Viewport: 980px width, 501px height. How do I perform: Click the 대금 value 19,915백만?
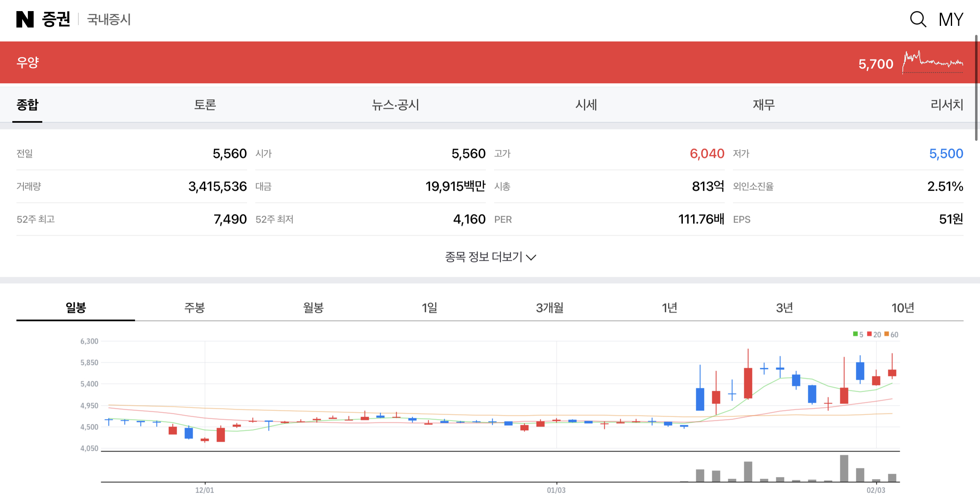pyautogui.click(x=456, y=186)
